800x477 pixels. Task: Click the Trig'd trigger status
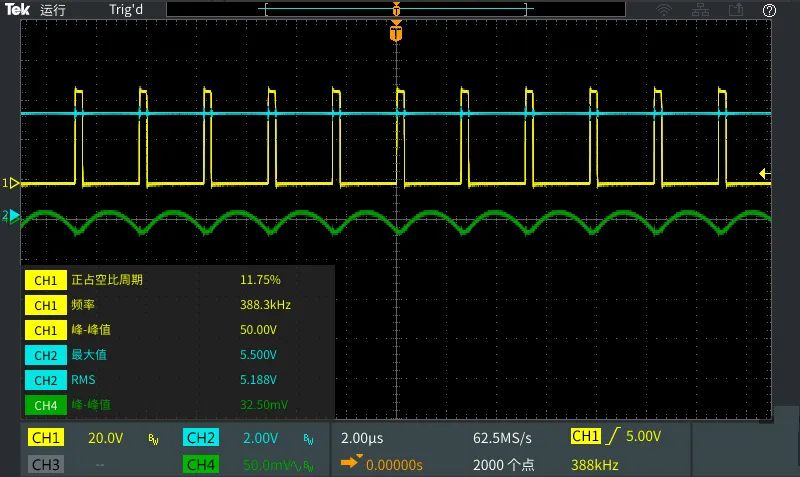126,10
